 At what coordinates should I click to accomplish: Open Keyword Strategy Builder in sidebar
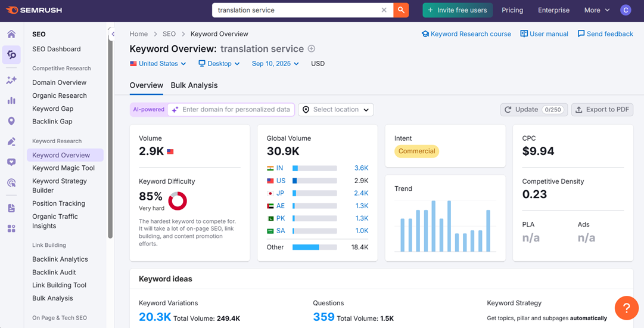(x=60, y=186)
